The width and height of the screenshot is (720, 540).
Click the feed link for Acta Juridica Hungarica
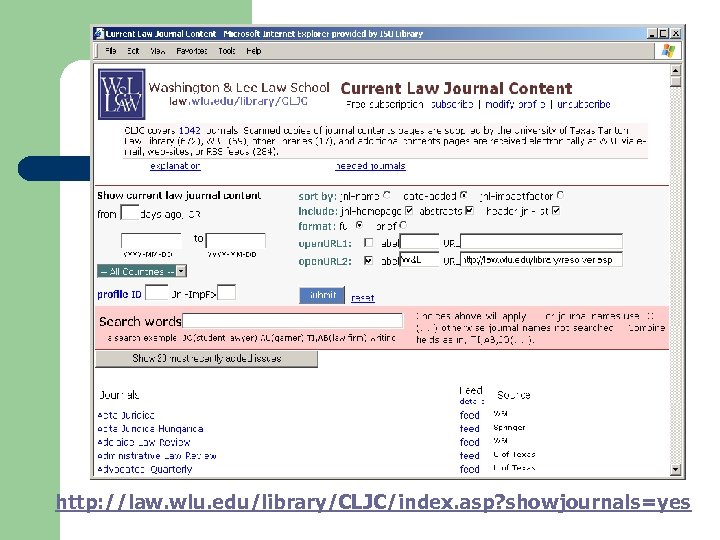click(x=469, y=428)
